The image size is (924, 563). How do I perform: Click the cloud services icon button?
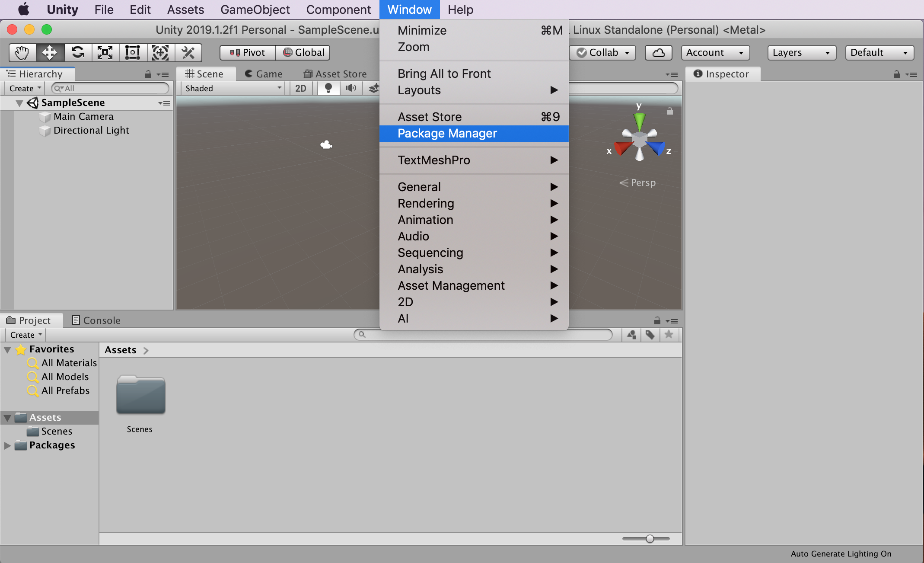[658, 53]
